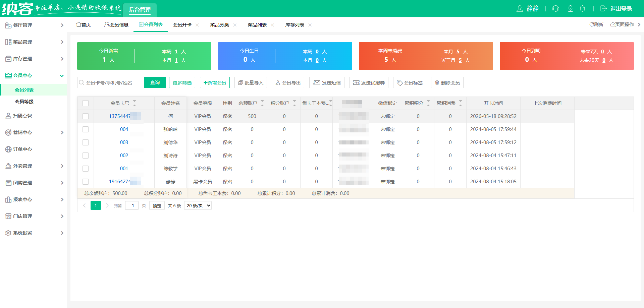Sort by 累积积分 column arrows

tap(428, 103)
